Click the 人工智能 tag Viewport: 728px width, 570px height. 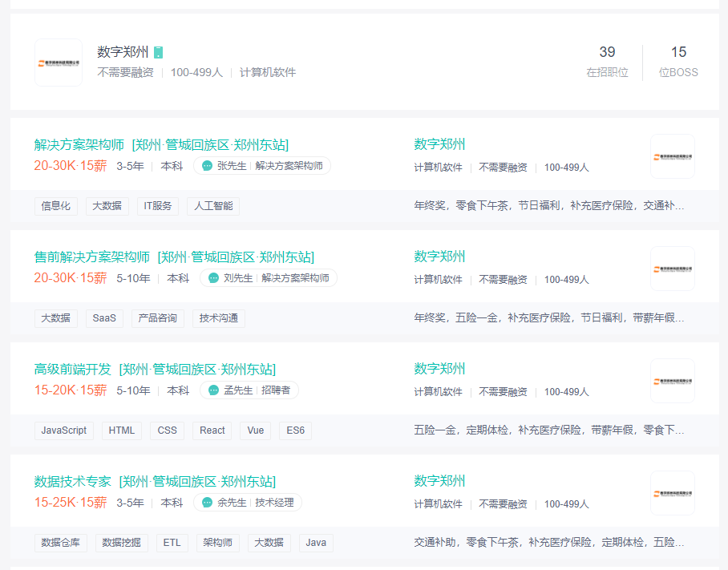(x=213, y=206)
